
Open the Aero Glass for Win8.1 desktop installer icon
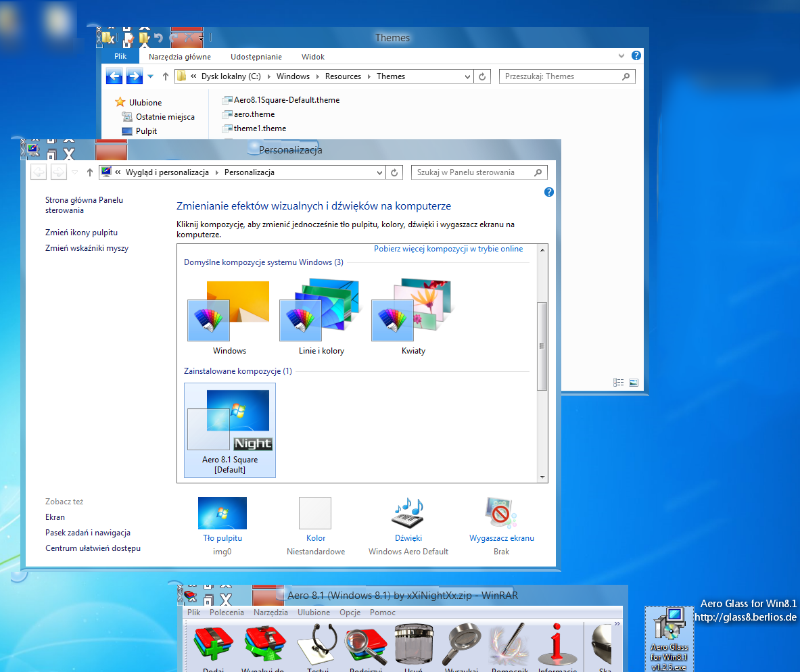click(669, 639)
